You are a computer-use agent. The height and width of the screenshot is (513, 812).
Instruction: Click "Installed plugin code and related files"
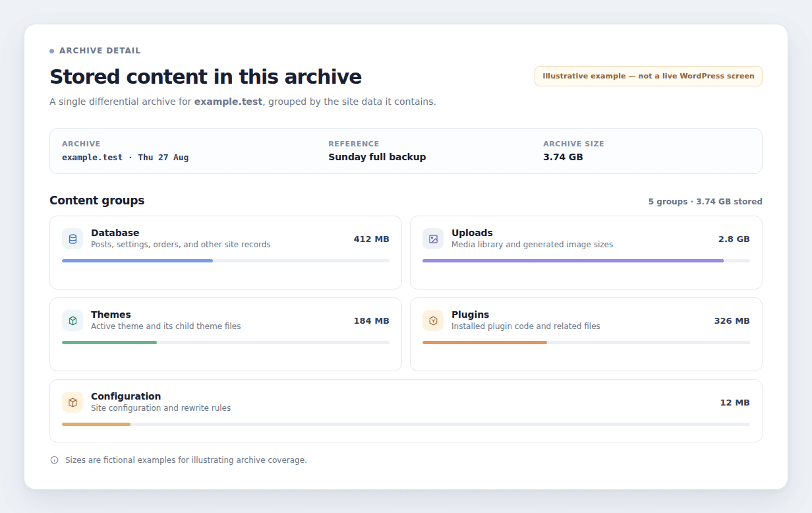(526, 326)
